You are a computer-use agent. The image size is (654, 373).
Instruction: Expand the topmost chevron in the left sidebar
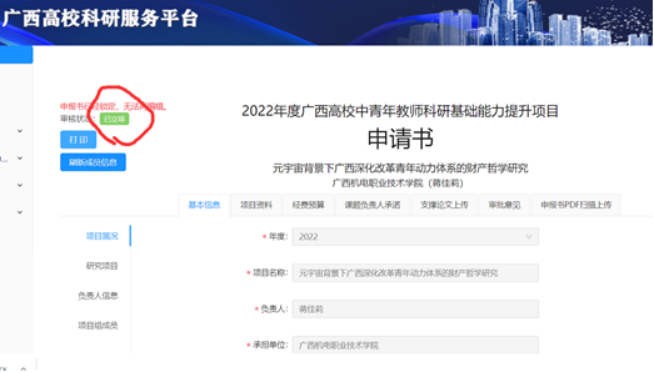pyautogui.click(x=20, y=131)
